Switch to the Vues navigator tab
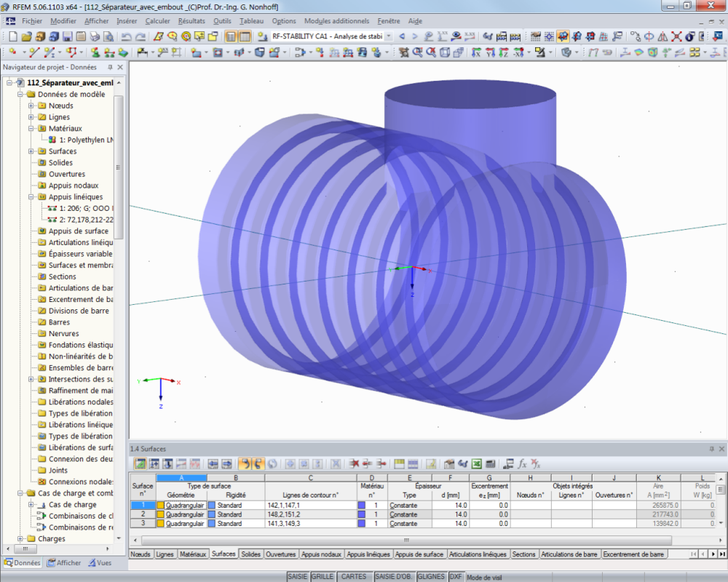Viewport: 728px width, 582px height. click(x=100, y=562)
